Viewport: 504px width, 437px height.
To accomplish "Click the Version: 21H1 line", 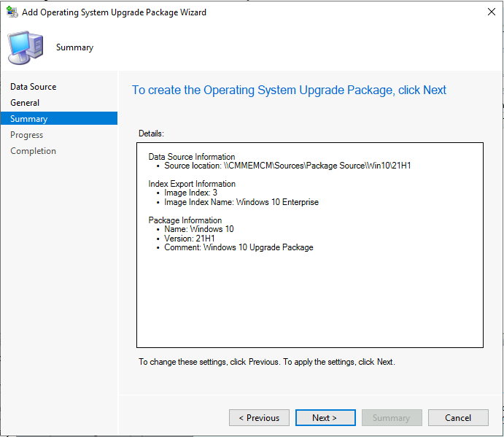I will [x=190, y=239].
